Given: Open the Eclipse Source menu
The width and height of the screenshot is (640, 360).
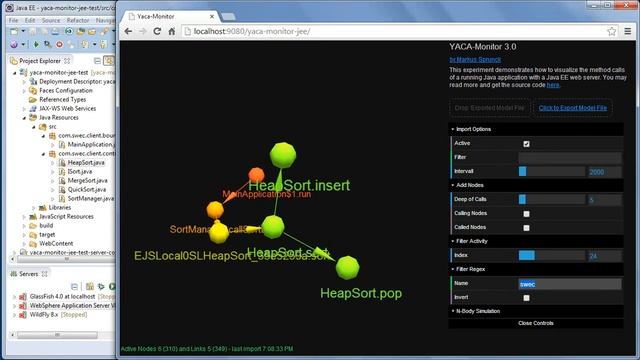Looking at the screenshot, I should [x=51, y=20].
